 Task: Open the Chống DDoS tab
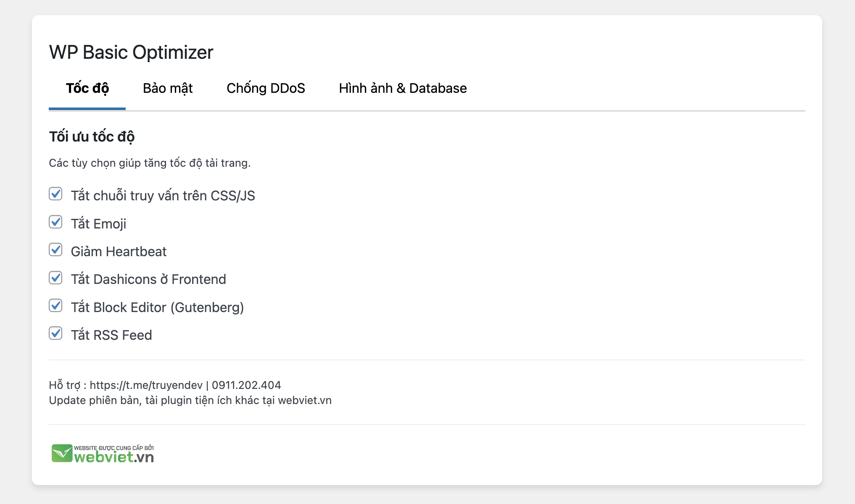[x=266, y=88]
